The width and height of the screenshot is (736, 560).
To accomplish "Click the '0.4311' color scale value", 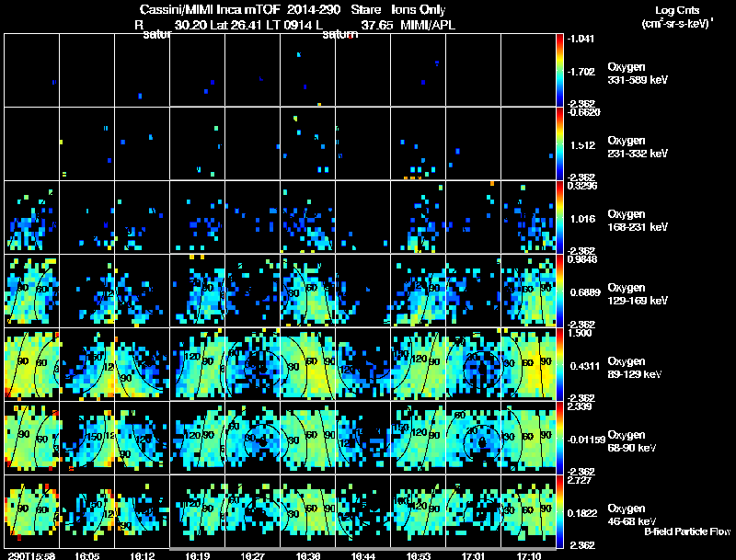I will 585,366.
